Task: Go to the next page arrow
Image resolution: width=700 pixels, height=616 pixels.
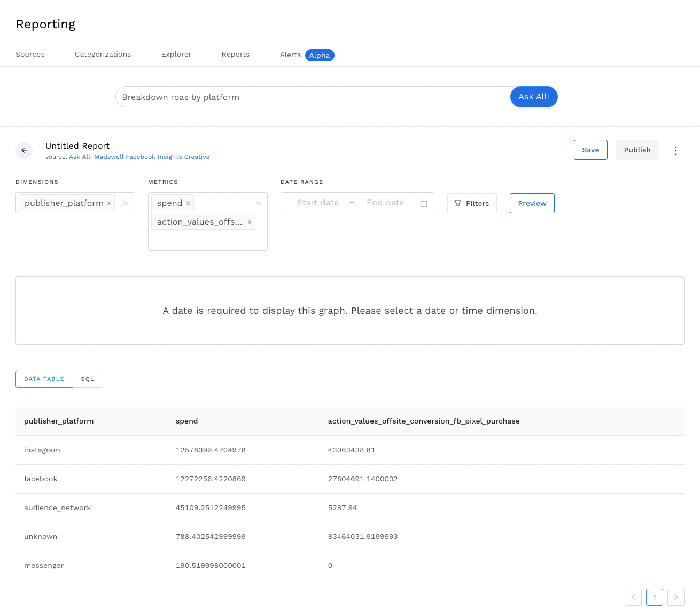Action: click(x=676, y=597)
